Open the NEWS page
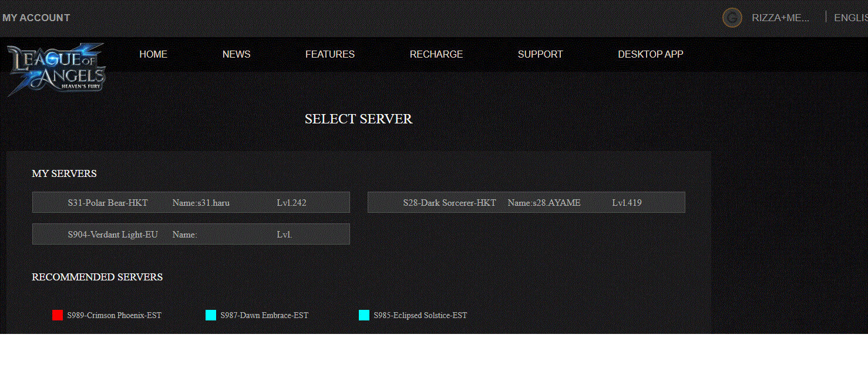Image resolution: width=868 pixels, height=381 pixels. point(236,54)
